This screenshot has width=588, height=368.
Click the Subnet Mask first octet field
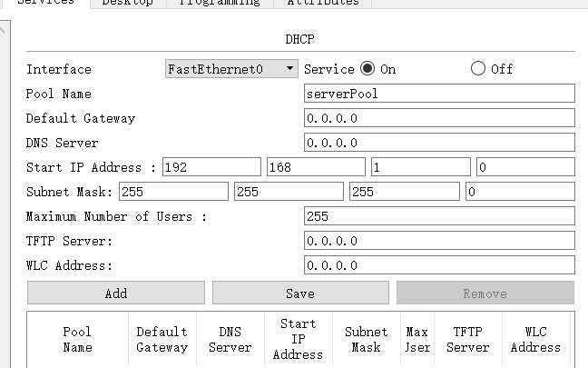pyautogui.click(x=173, y=192)
